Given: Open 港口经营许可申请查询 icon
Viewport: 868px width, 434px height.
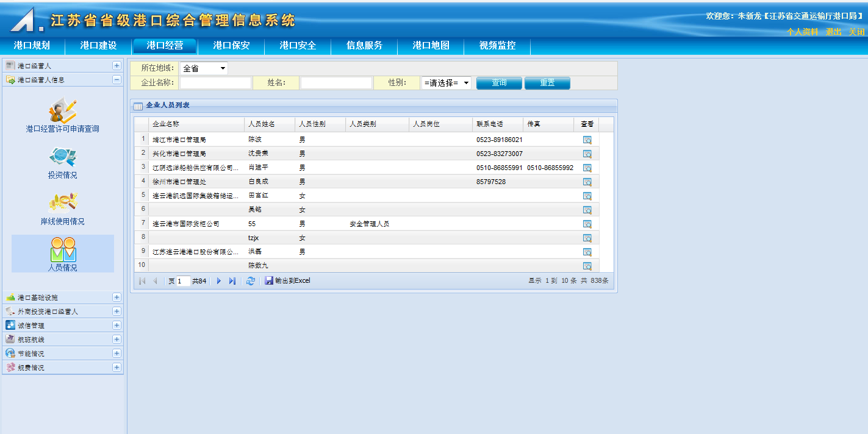Looking at the screenshot, I should tap(62, 112).
